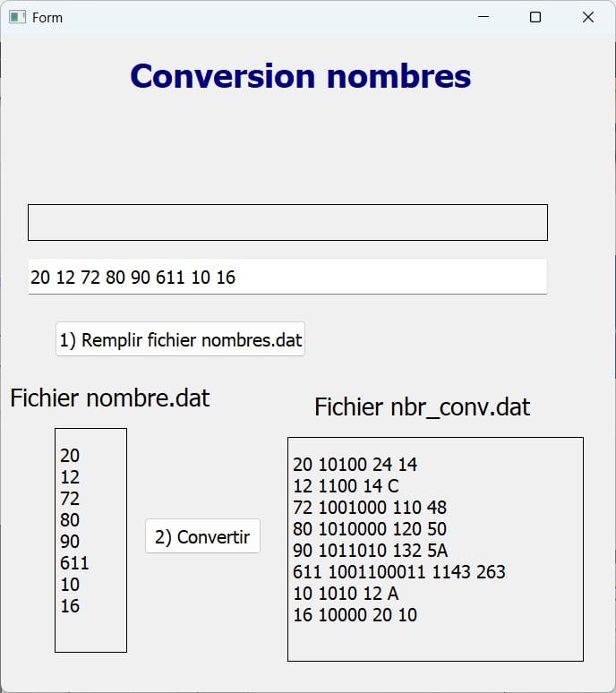Viewport: 616px width, 693px height.
Task: Minimize the Form window
Action: [483, 17]
